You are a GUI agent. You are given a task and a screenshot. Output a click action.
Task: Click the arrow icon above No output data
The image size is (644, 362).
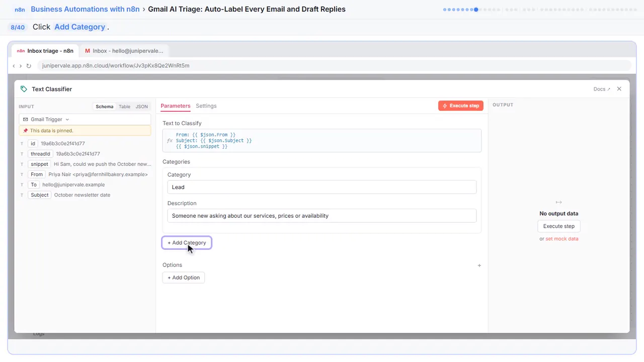tap(558, 202)
